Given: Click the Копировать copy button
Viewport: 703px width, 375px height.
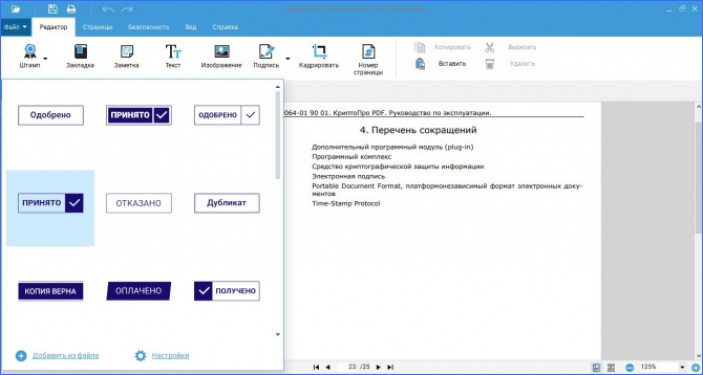Looking at the screenshot, I should 444,47.
